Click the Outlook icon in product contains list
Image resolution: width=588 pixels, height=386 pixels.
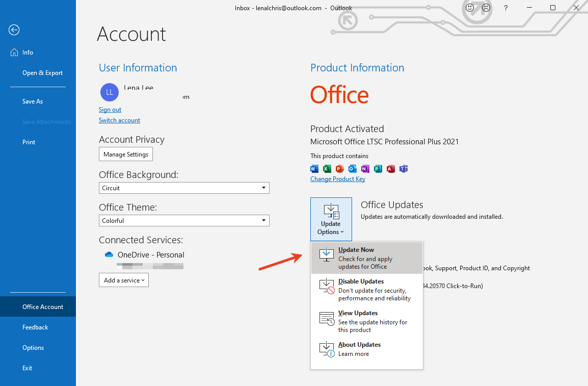(352, 169)
